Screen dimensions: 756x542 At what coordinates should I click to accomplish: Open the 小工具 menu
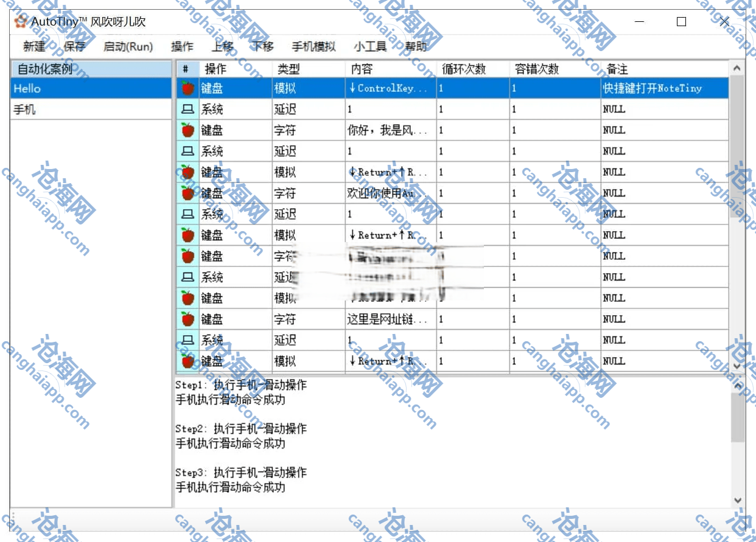coord(369,46)
